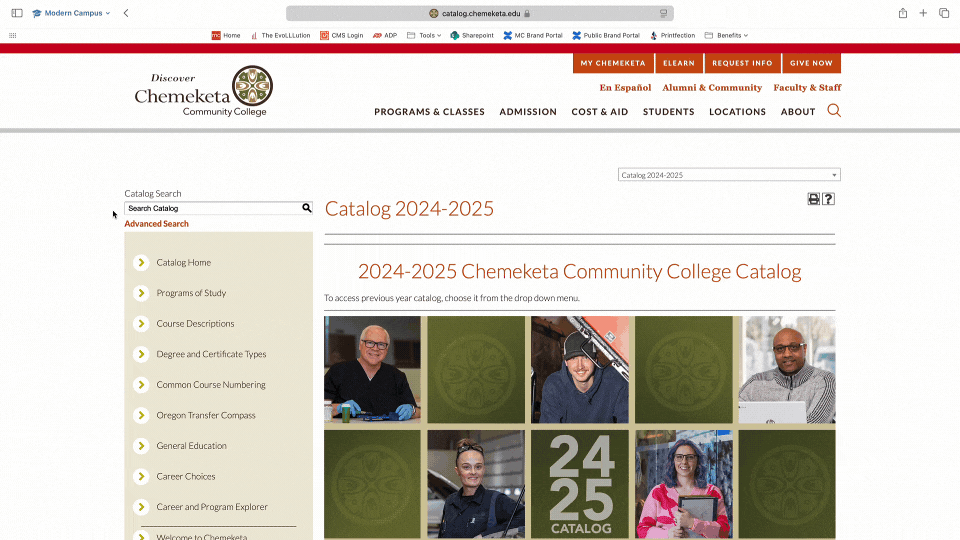The width and height of the screenshot is (960, 540).
Task: Open the Alumni & Community link
Action: (712, 88)
